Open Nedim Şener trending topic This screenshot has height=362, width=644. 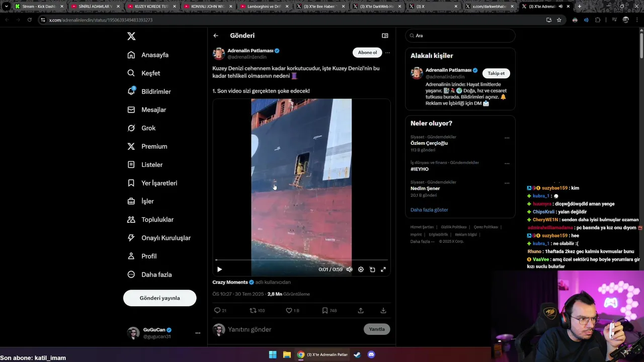425,189
